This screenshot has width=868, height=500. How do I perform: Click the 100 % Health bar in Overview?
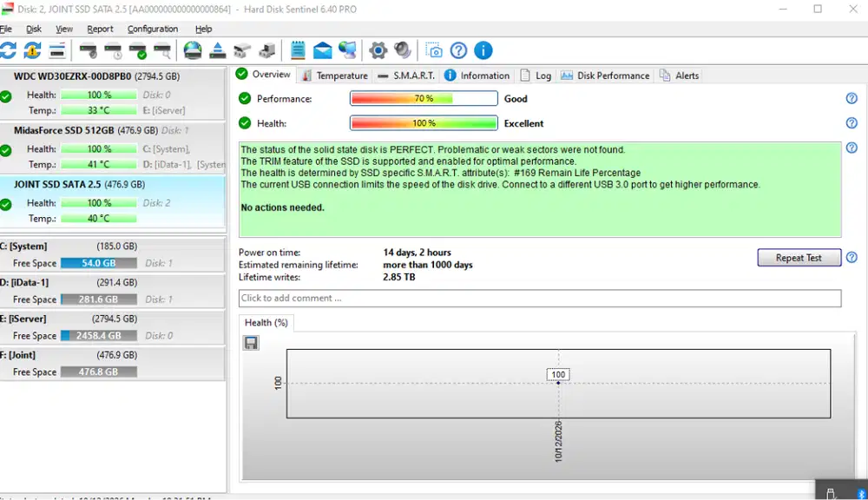pyautogui.click(x=424, y=123)
